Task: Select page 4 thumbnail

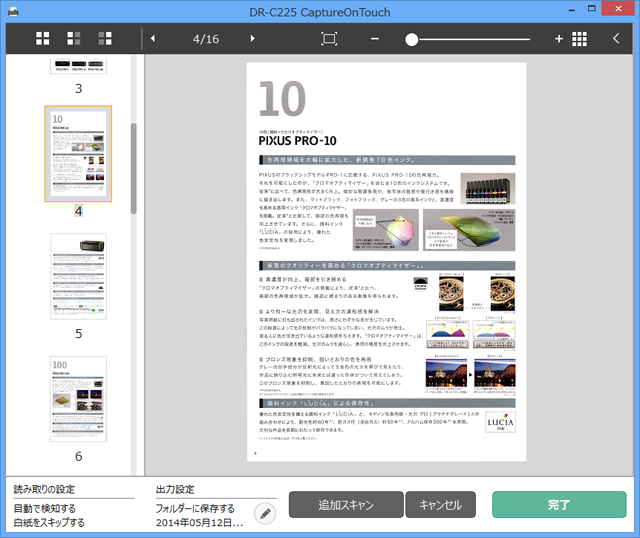Action: click(x=78, y=154)
